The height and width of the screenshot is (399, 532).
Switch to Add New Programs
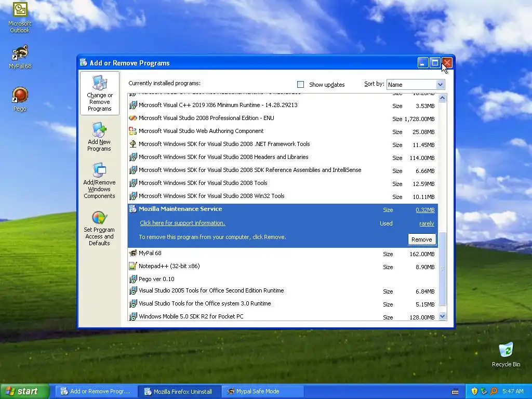point(99,137)
